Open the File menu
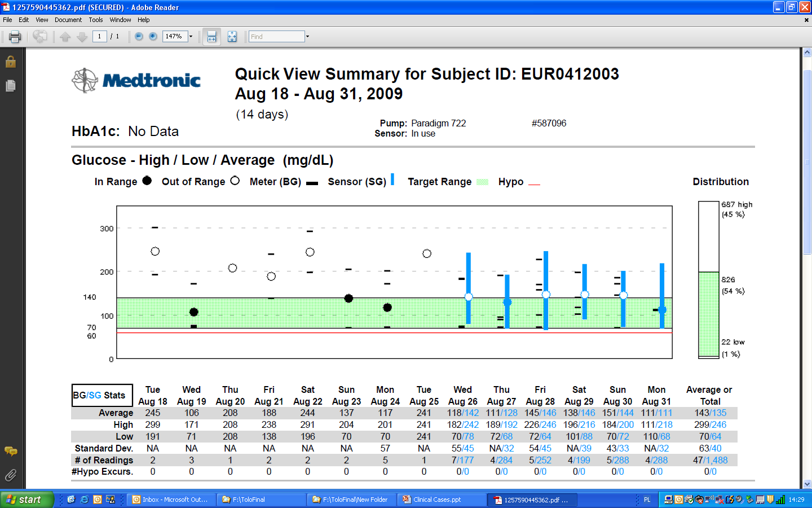 point(7,20)
